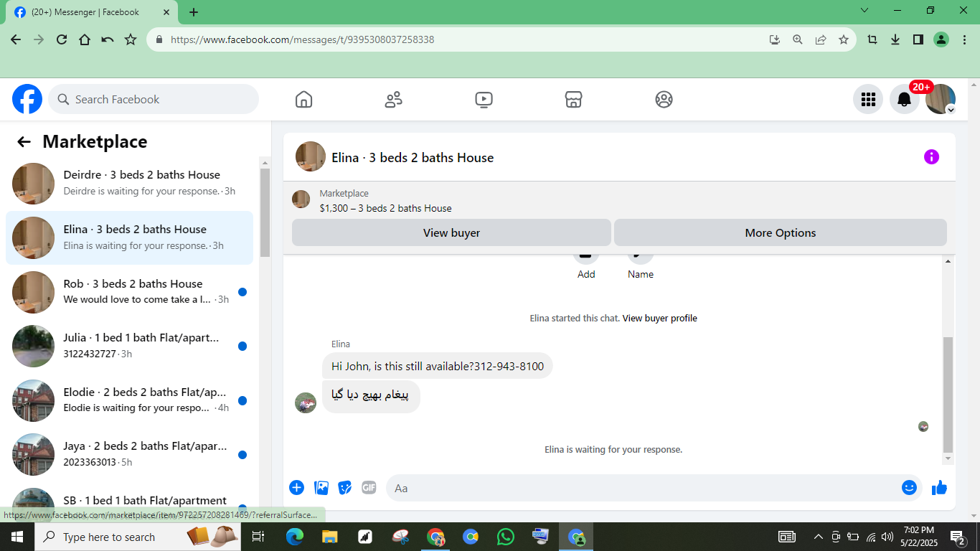Screen dimensions: 980x551
Task: Open the Facebook menu grid icon
Action: point(868,99)
